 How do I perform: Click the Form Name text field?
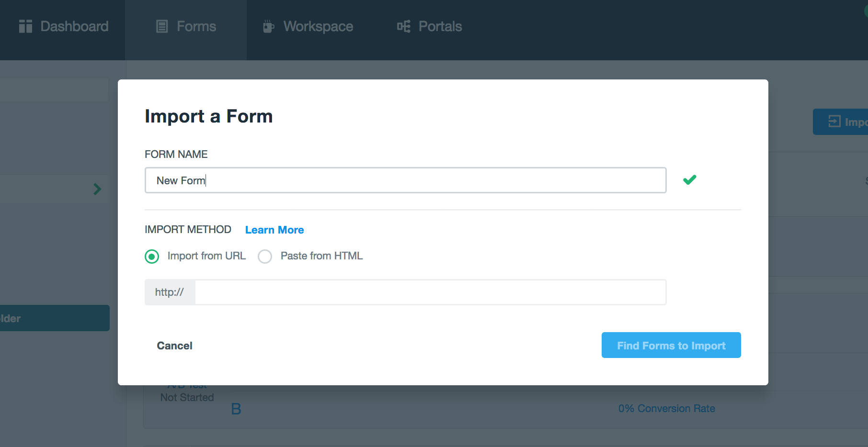click(x=405, y=180)
